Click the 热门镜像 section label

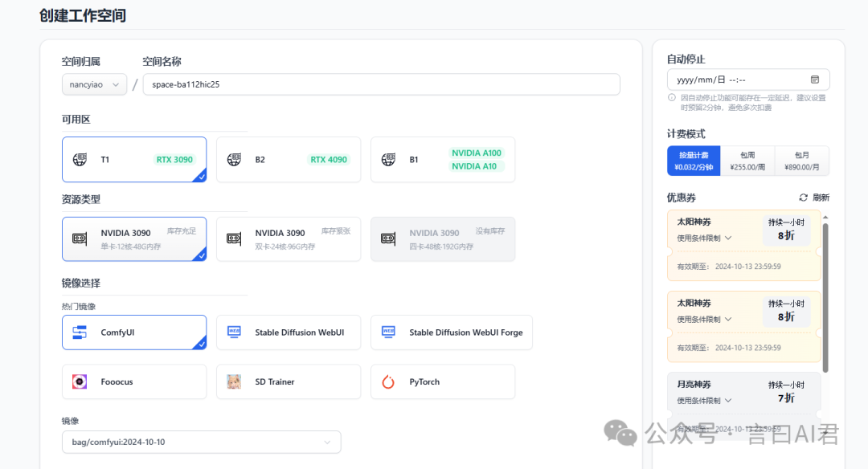79,307
